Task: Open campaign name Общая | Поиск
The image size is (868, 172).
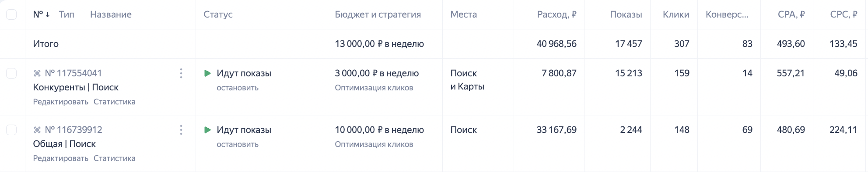Action: pos(64,144)
